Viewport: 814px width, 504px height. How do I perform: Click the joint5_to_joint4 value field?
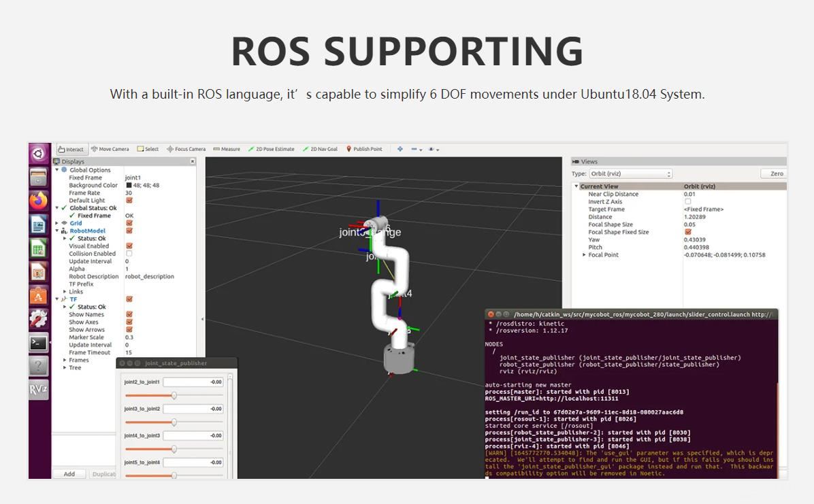click(193, 463)
